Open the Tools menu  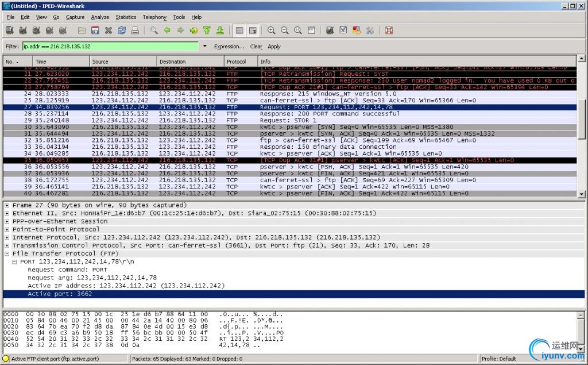179,17
